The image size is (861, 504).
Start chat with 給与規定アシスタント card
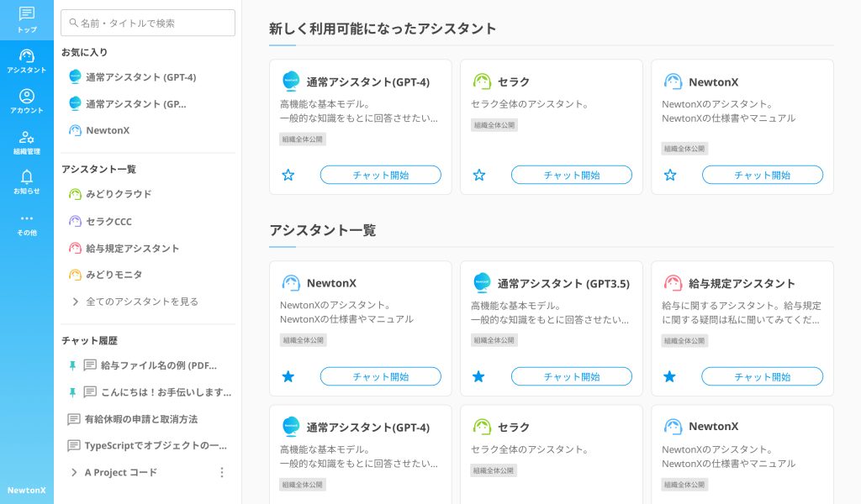(762, 376)
